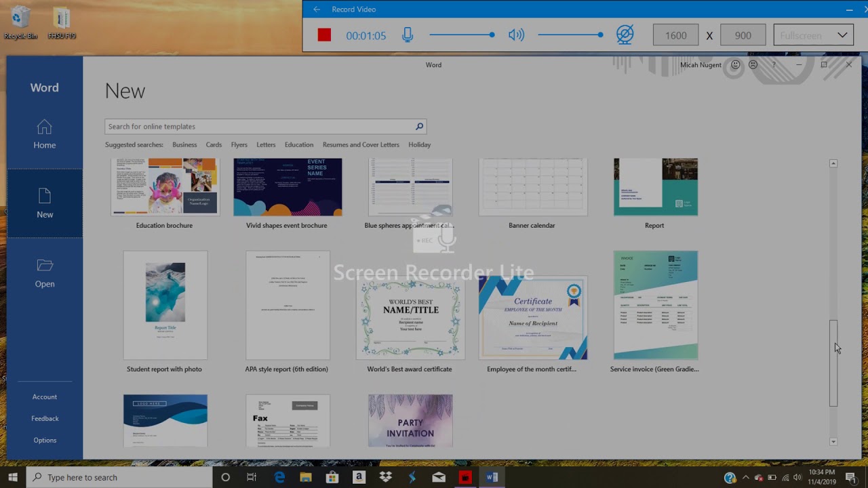Viewport: 868px width, 488px height.
Task: Toggle the webcam icon in Record Video
Action: point(625,35)
